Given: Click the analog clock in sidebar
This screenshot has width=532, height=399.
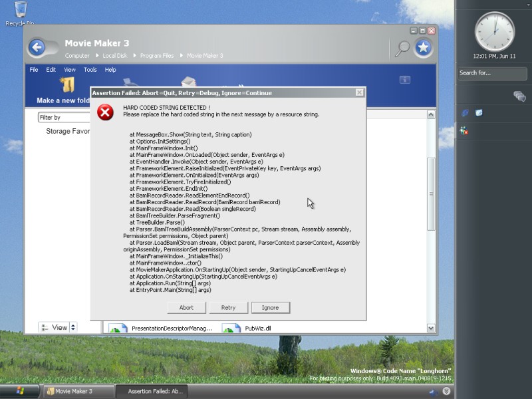Looking at the screenshot, I should (494, 32).
